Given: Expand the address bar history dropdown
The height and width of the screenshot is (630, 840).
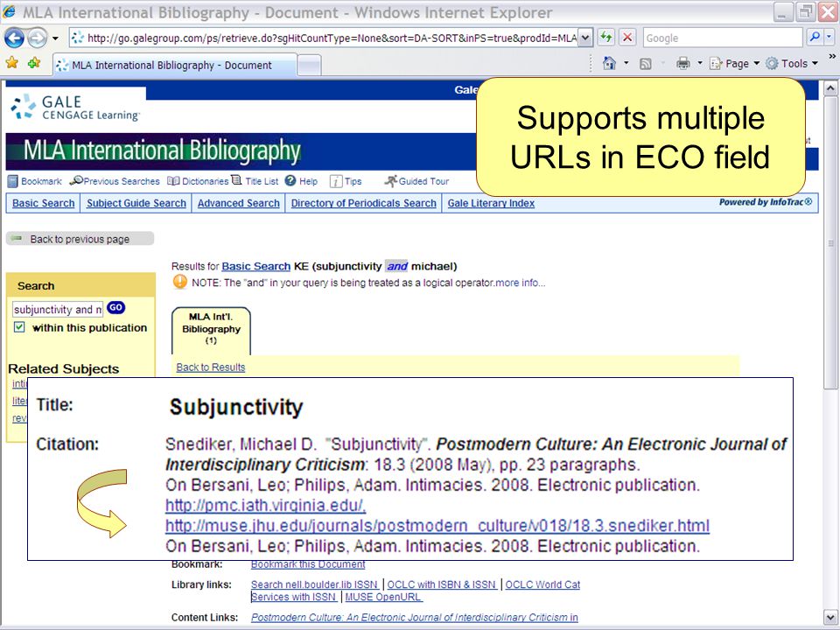Looking at the screenshot, I should click(x=586, y=38).
